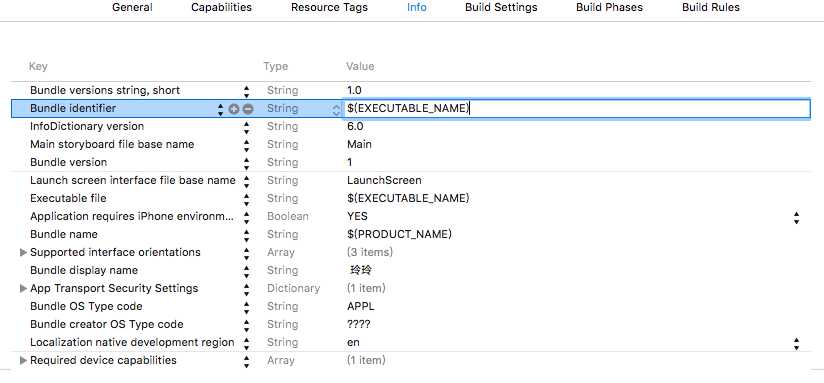Open the Resource Tags tab

coord(329,7)
